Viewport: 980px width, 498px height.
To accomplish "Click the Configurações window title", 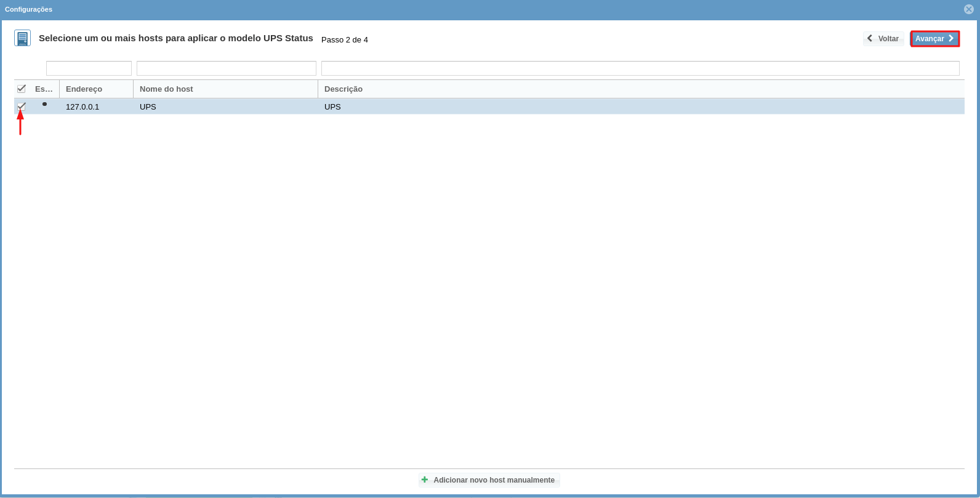I will [x=28, y=9].
